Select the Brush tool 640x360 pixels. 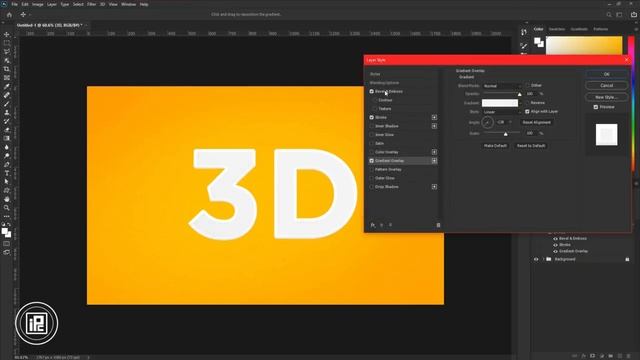pyautogui.click(x=7, y=104)
